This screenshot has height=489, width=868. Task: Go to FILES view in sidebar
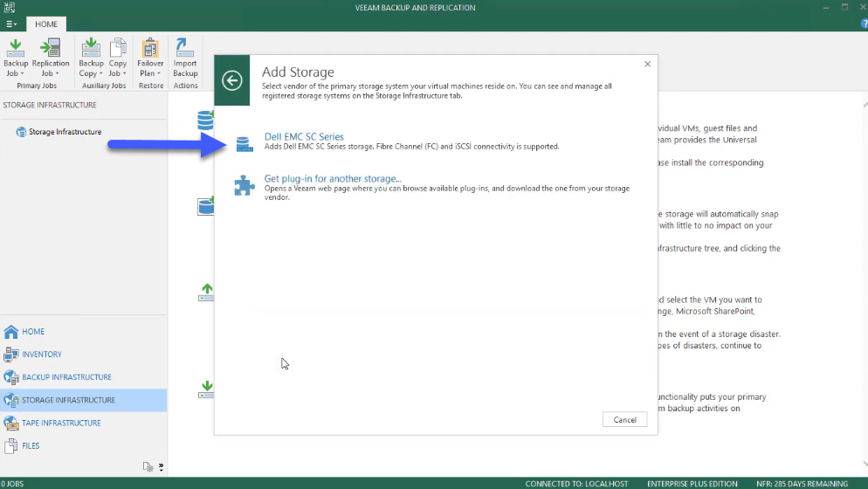click(x=31, y=446)
